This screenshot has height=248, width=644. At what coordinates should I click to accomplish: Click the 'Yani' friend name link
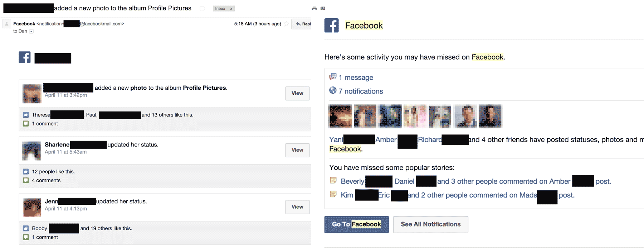(x=336, y=140)
